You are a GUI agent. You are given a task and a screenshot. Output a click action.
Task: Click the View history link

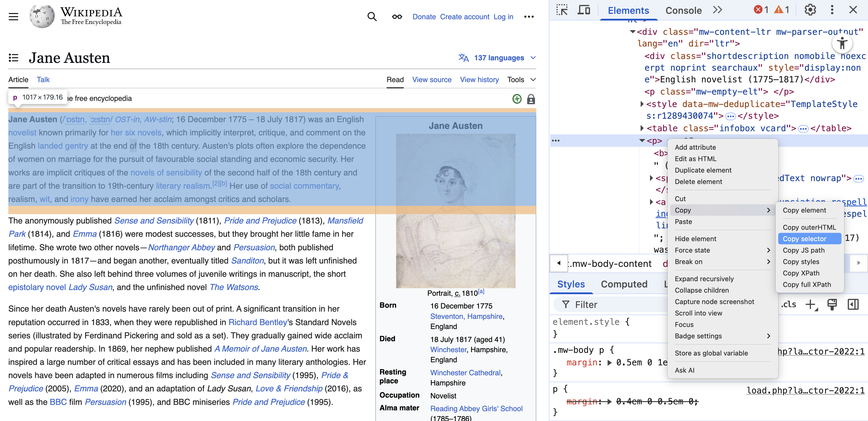point(479,80)
